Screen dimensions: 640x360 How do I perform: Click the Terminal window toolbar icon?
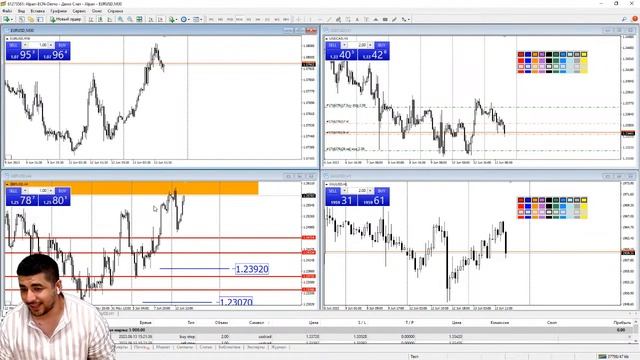click(40, 19)
